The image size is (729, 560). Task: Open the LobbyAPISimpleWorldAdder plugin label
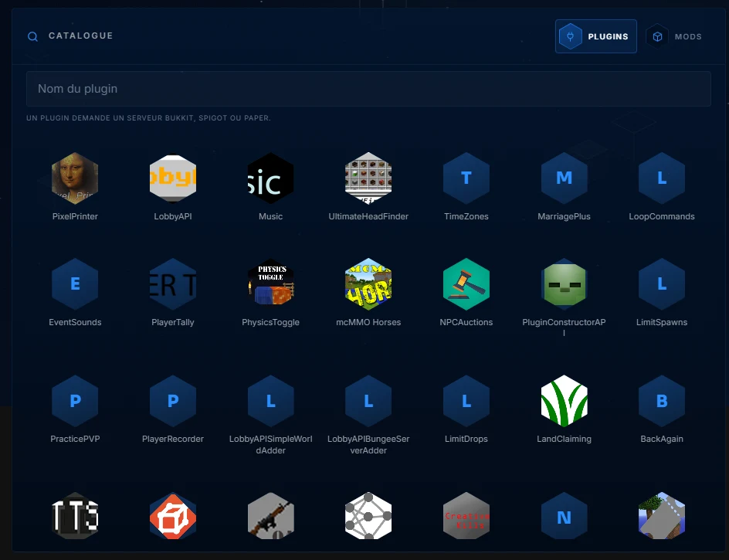coord(270,445)
